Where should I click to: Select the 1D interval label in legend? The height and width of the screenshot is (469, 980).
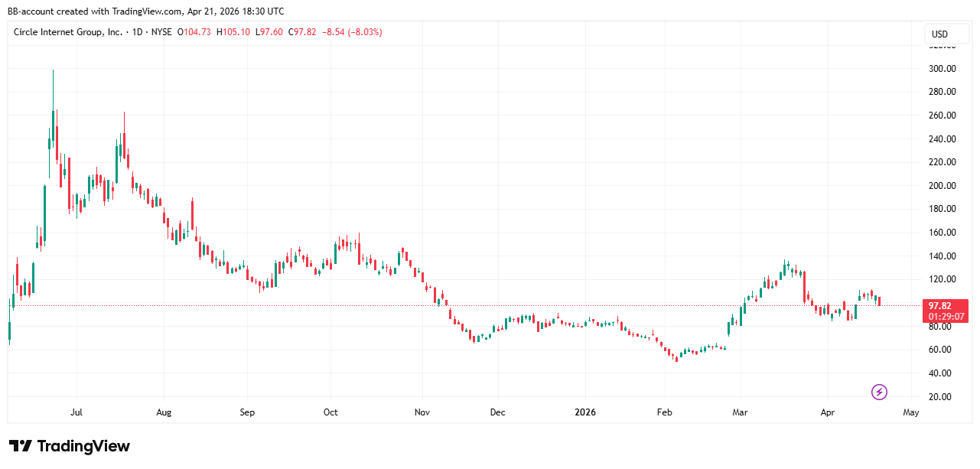click(138, 32)
